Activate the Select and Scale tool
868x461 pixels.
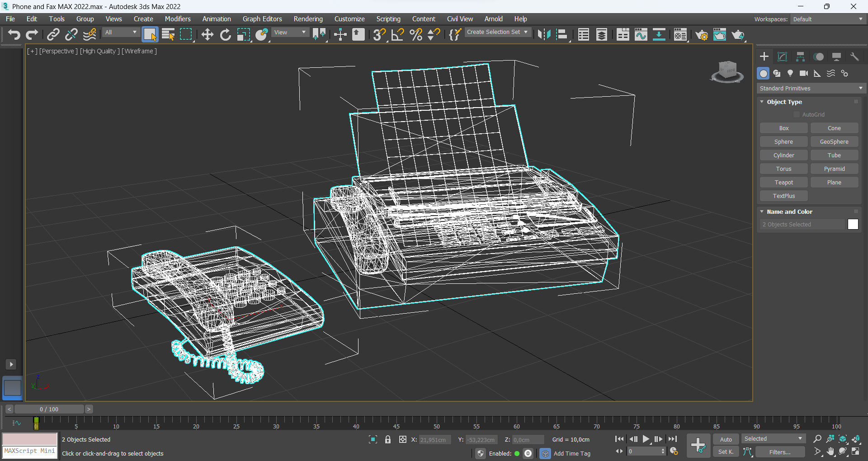243,35
